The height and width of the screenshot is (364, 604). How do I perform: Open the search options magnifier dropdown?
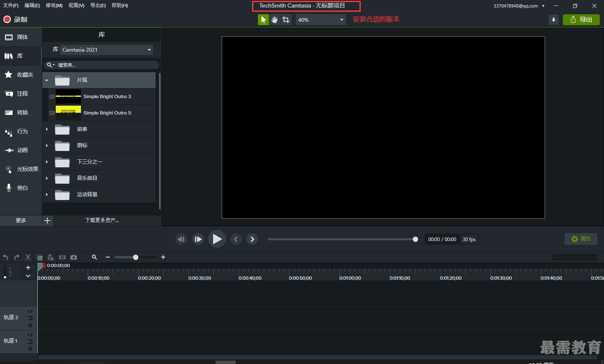pos(51,65)
